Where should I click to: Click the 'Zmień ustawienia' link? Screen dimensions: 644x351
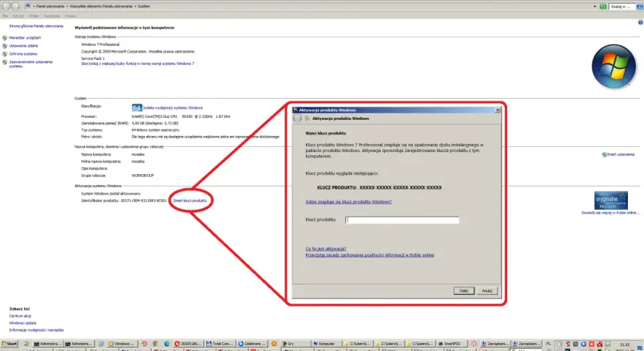click(x=621, y=155)
